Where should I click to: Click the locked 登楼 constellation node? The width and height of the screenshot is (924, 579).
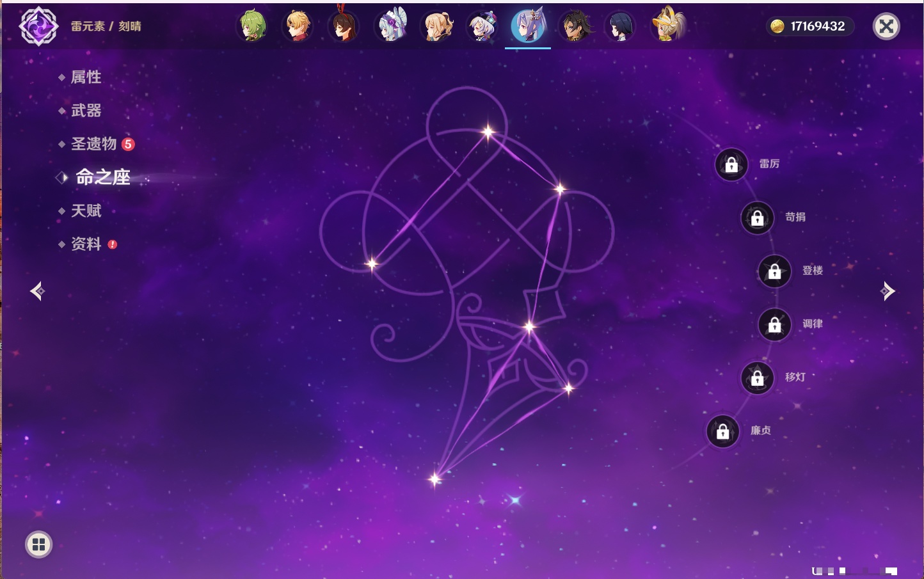[x=775, y=271]
